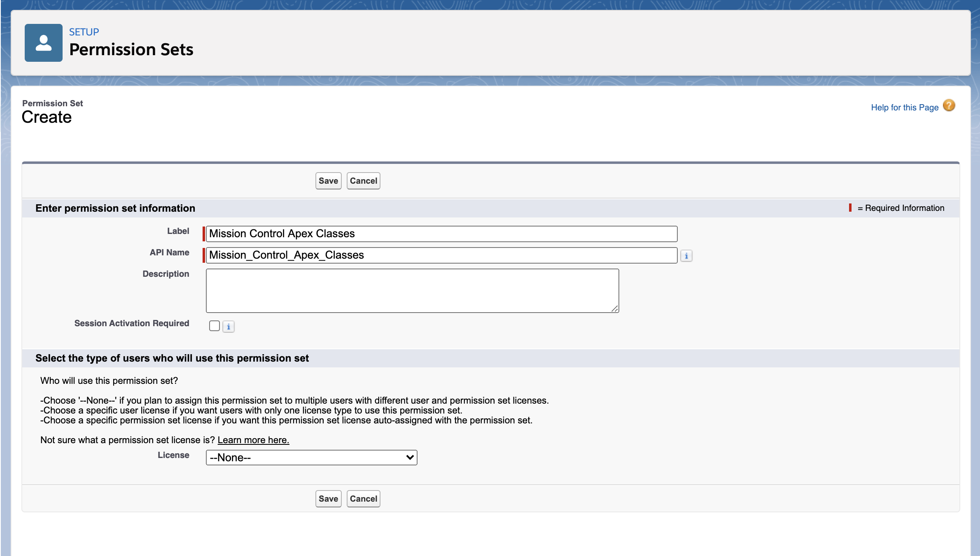Click the Permission Sets avatar icon in the header
The height and width of the screenshot is (556, 980).
(x=43, y=42)
